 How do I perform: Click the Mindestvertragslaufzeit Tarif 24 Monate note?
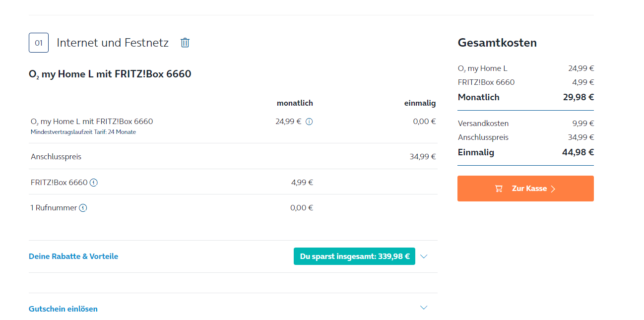[x=83, y=132]
